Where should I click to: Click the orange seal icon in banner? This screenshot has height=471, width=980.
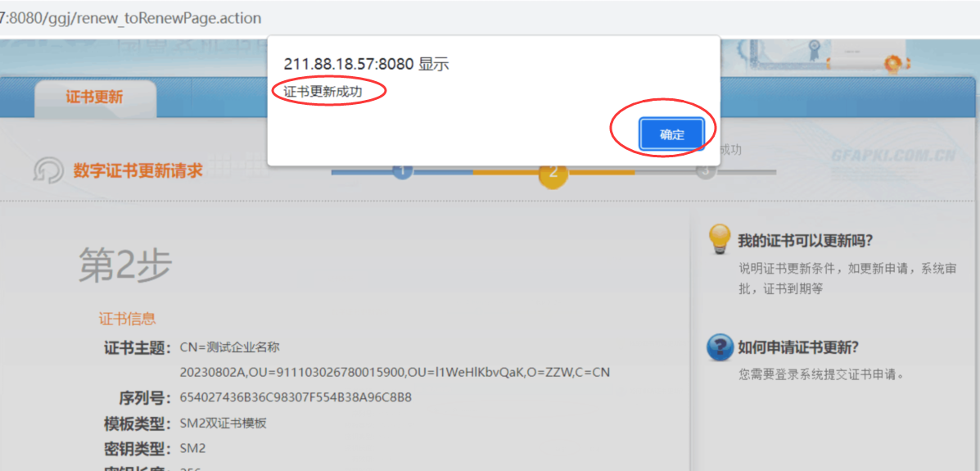[x=892, y=61]
